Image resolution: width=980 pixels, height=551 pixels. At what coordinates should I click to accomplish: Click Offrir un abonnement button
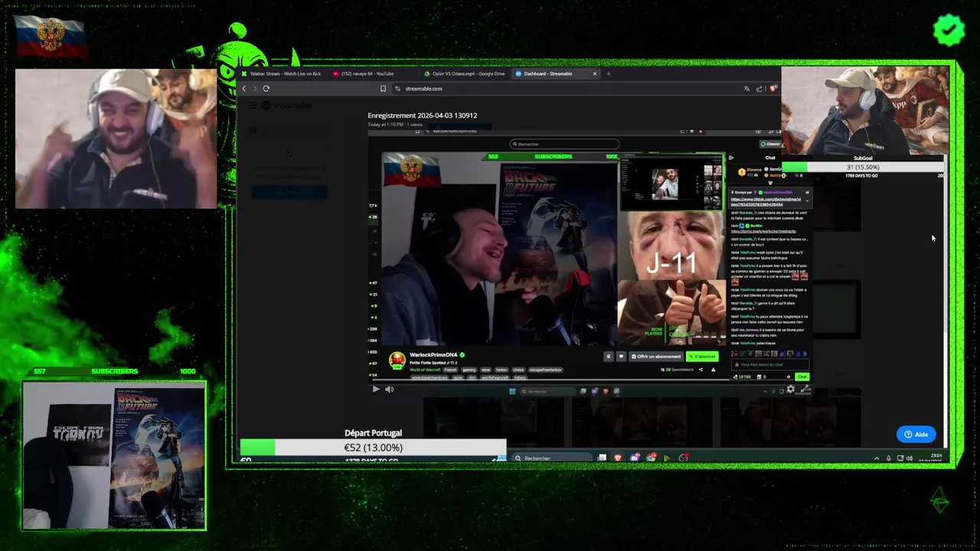pyautogui.click(x=656, y=357)
